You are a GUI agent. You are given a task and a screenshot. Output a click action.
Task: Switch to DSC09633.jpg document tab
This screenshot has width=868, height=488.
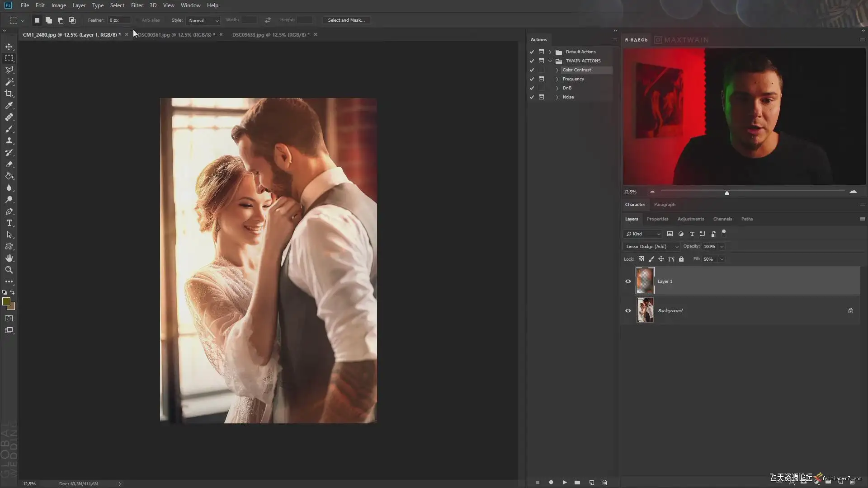click(x=270, y=35)
